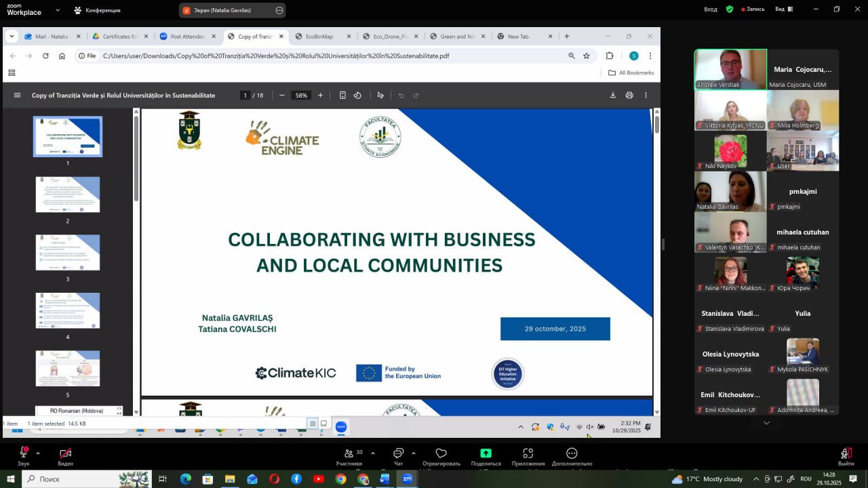Click the All Bookmarks folder
Image resolution: width=868 pixels, height=488 pixels.
pyautogui.click(x=631, y=73)
